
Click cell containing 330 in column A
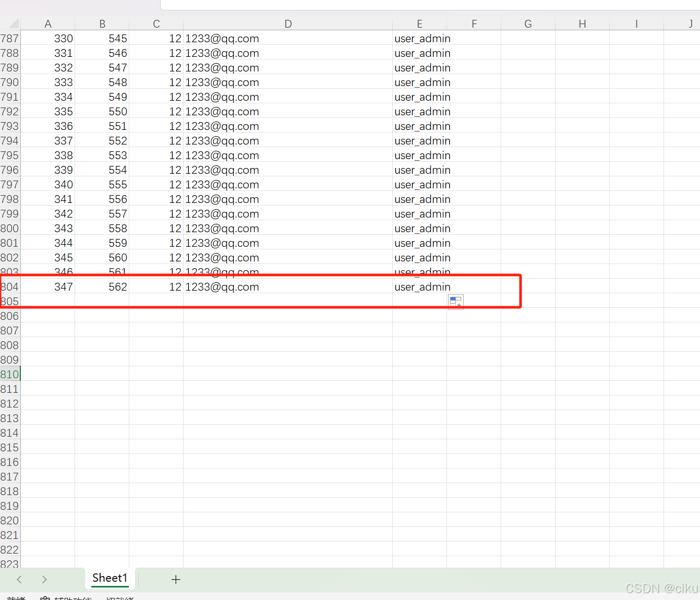pos(48,39)
